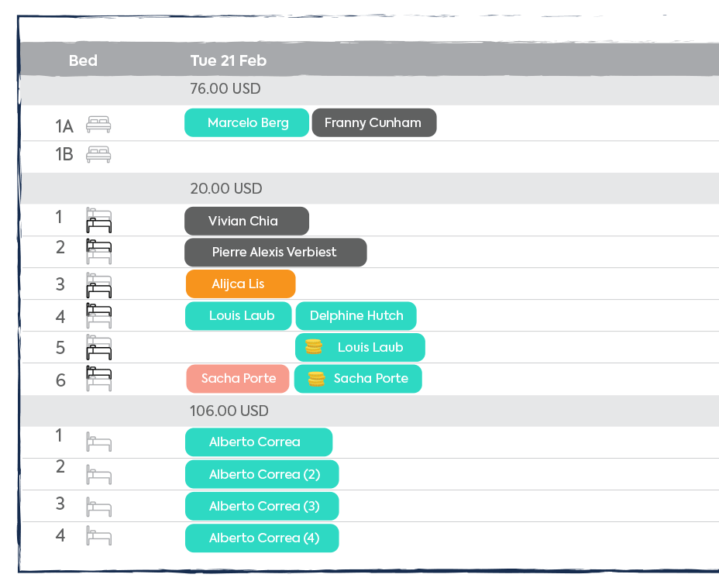Click the 76.00 USD room rate row

[x=225, y=89]
